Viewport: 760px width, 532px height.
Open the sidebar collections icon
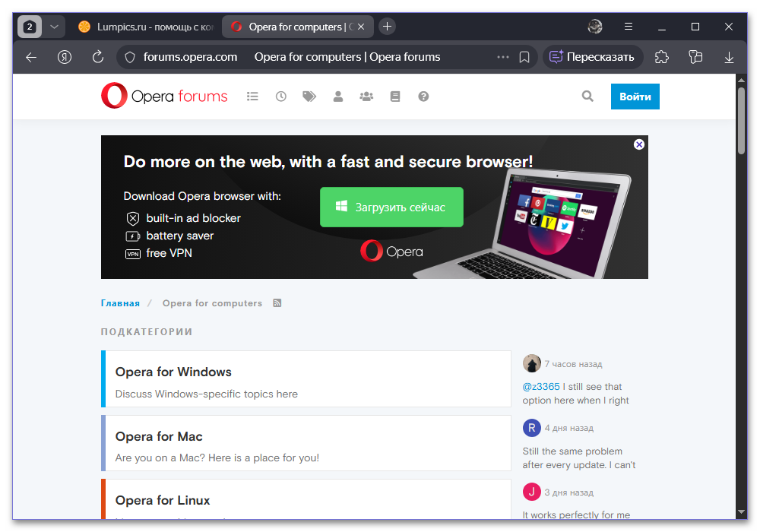coord(695,57)
